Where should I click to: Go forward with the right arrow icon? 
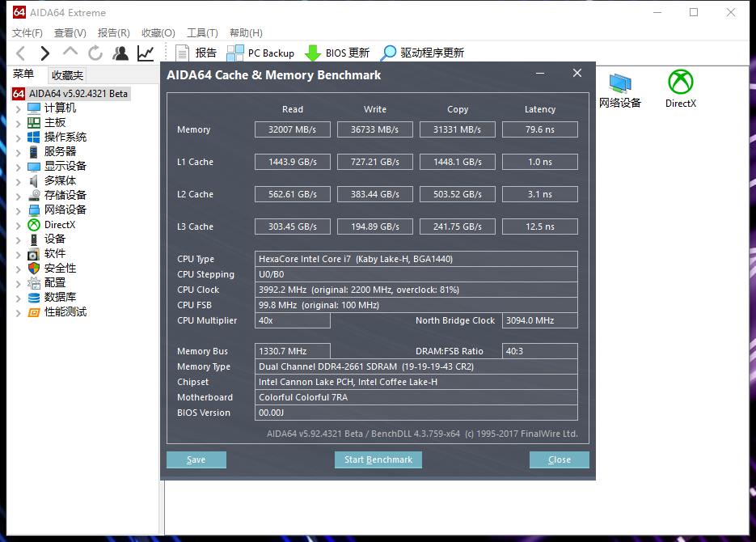[44, 53]
